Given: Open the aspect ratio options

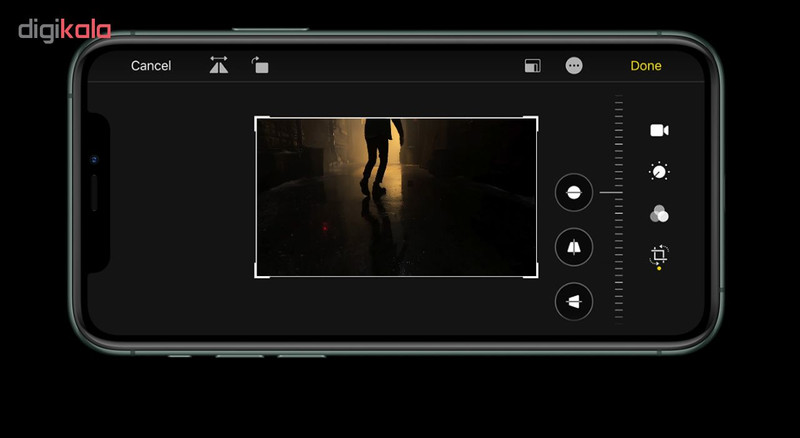Looking at the screenshot, I should pyautogui.click(x=532, y=66).
